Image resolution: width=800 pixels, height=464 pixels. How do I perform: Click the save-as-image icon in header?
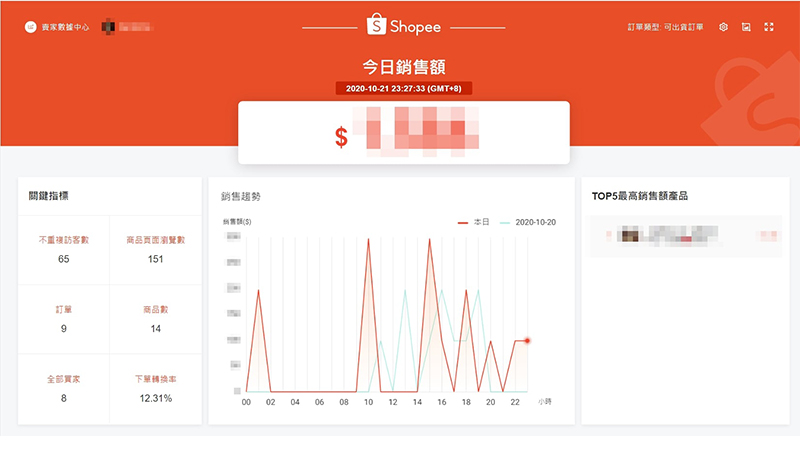click(746, 27)
